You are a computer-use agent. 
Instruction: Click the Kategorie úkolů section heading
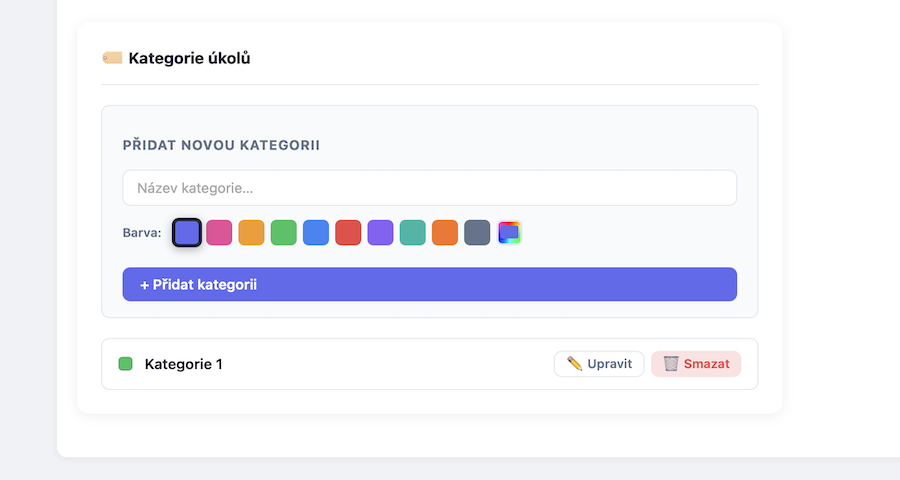pyautogui.click(x=189, y=58)
